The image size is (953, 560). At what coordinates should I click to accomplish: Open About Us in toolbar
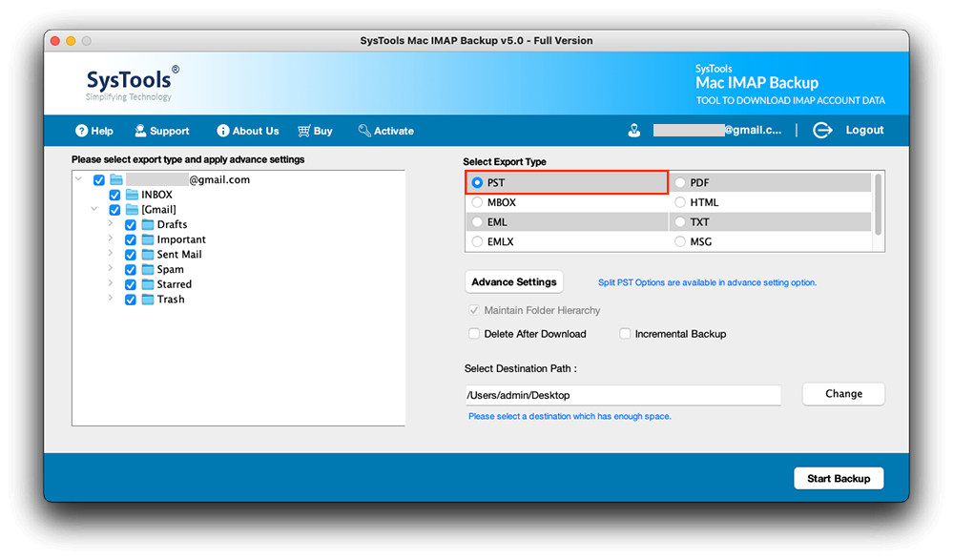point(248,131)
